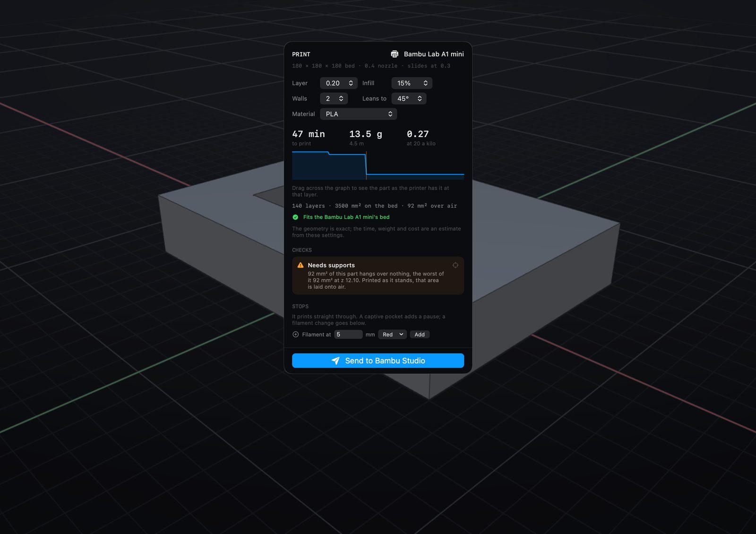The image size is (756, 534).
Task: Click the printer icon beside Bambu Lab A1 mini
Action: 395,54
